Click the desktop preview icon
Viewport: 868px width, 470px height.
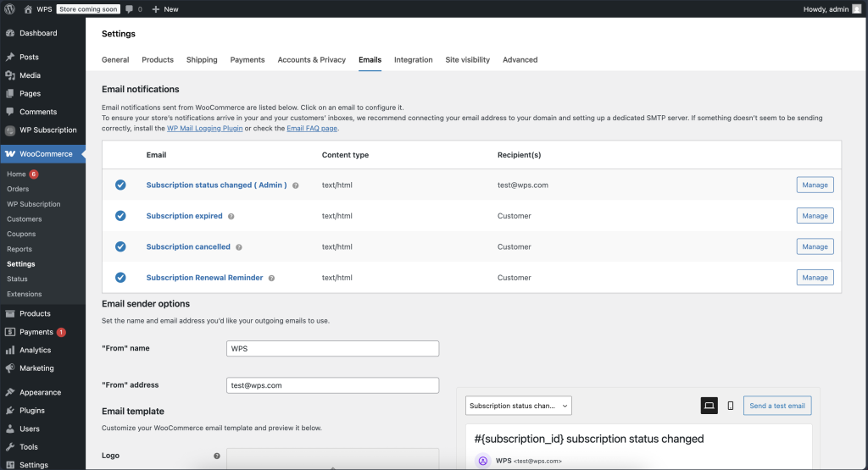709,406
